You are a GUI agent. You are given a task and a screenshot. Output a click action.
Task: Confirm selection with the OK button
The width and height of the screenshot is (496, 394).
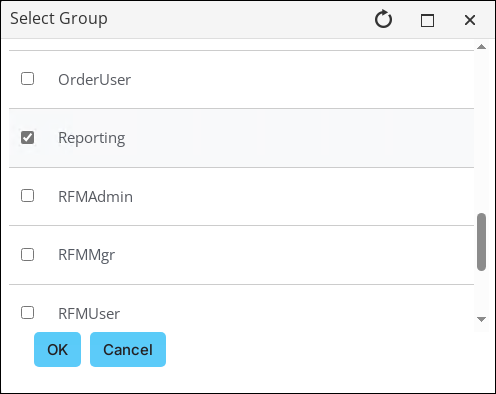coord(57,349)
